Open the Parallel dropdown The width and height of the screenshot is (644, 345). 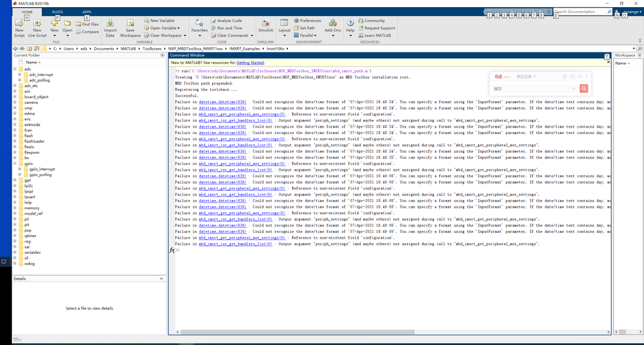pyautogui.click(x=306, y=35)
